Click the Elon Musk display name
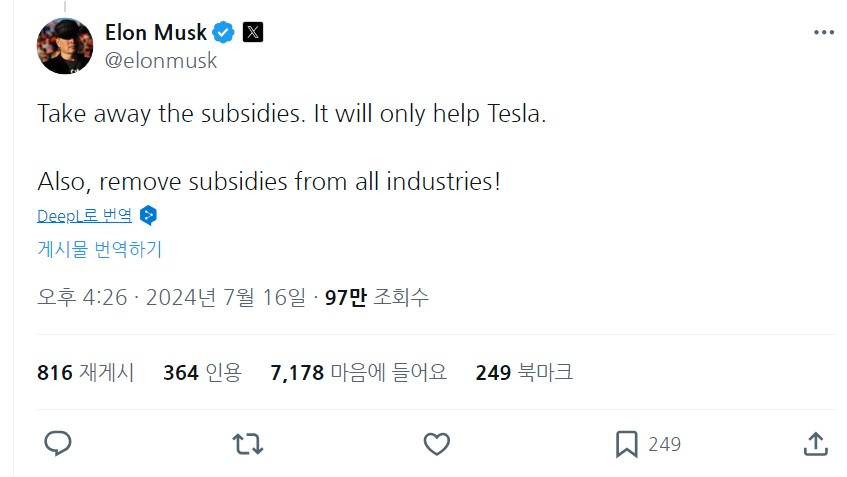This screenshot has width=847, height=477. tap(154, 32)
